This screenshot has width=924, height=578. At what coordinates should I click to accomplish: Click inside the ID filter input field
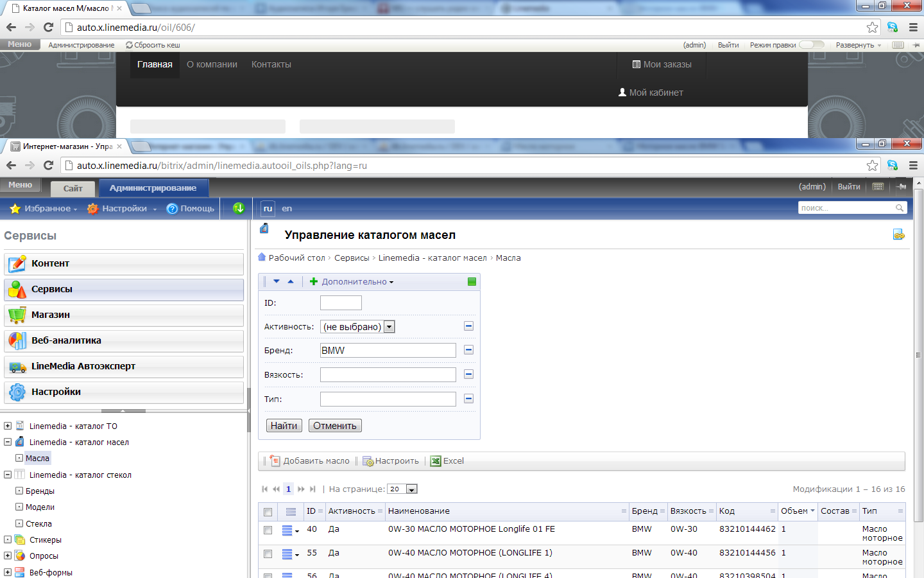tap(341, 302)
